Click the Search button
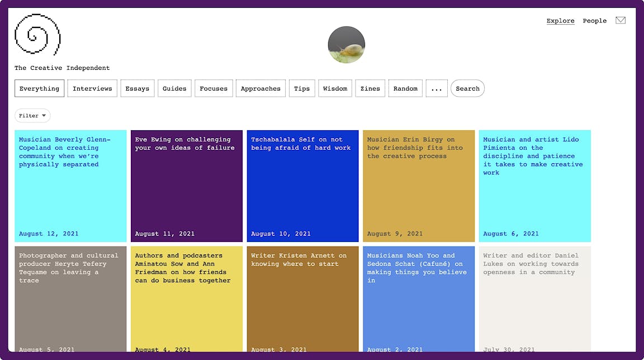Image resolution: width=644 pixels, height=360 pixels. point(467,88)
